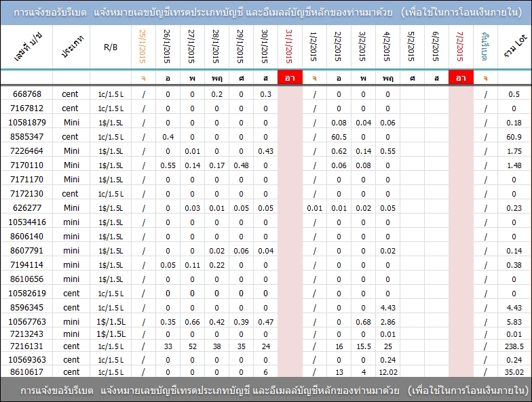Select account 7172130 cell
Screen dimensions: 532x402
[x=27, y=194]
